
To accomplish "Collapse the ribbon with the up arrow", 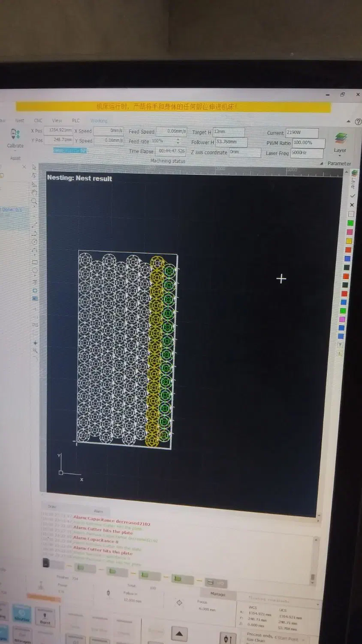I will point(348,122).
